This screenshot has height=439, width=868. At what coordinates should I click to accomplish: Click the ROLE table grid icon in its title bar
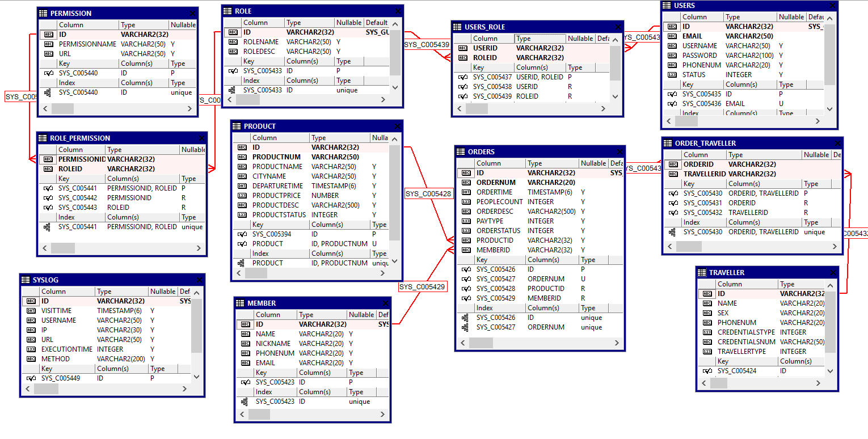tap(227, 11)
